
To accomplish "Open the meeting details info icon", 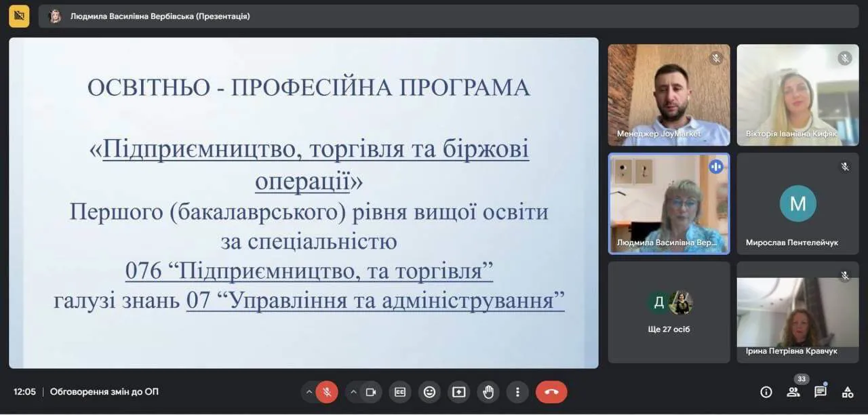I will click(766, 392).
